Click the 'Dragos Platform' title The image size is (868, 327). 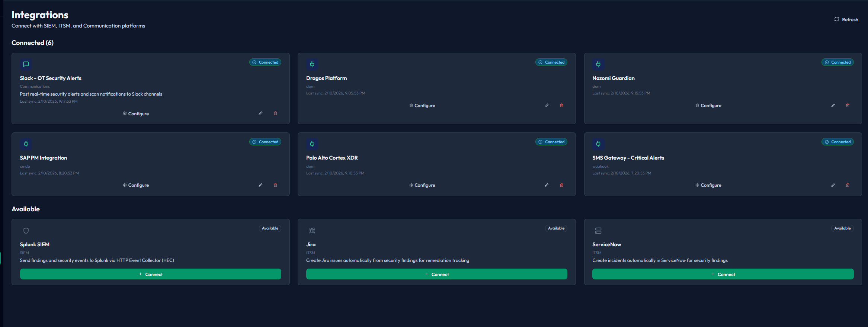(x=326, y=78)
